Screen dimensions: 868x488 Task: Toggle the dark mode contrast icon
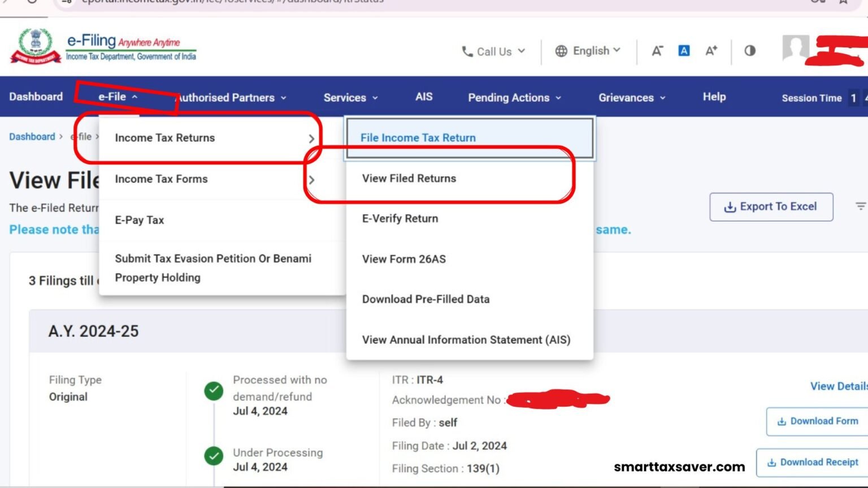coord(749,51)
